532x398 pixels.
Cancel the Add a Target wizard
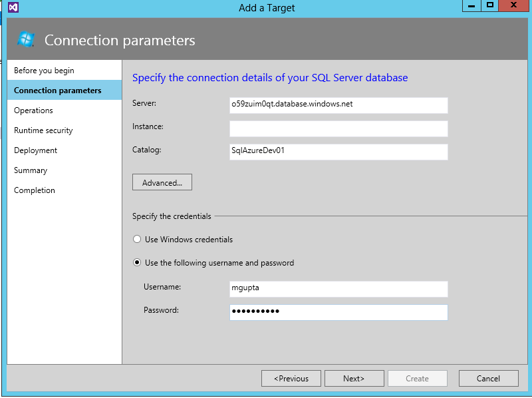(489, 378)
